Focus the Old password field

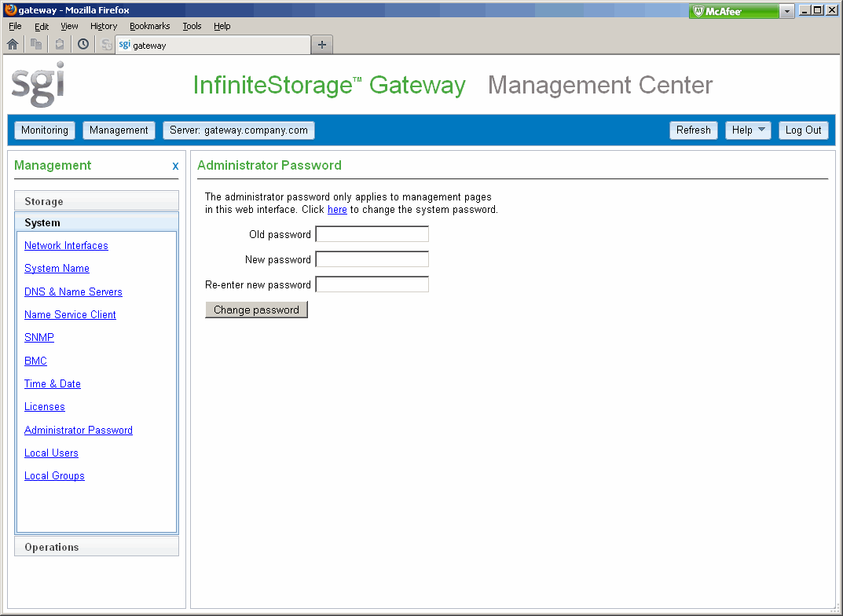[372, 234]
